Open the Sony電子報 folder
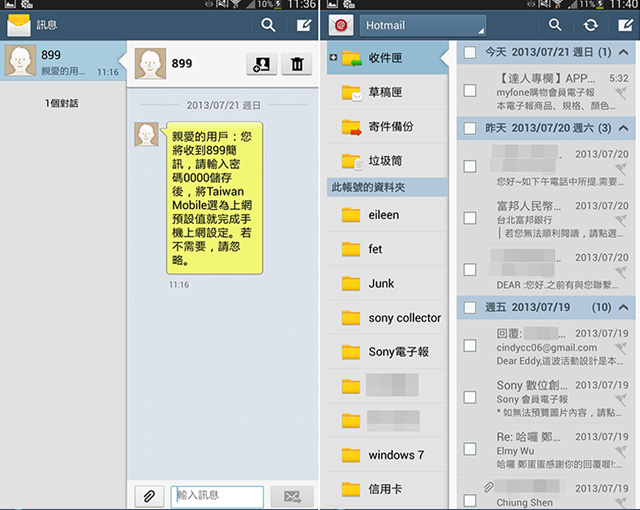Image resolution: width=640 pixels, height=510 pixels. [x=387, y=352]
